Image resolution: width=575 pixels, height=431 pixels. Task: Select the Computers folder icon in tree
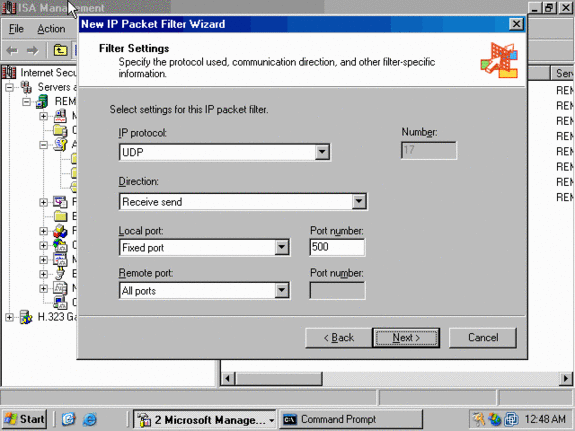[60, 130]
